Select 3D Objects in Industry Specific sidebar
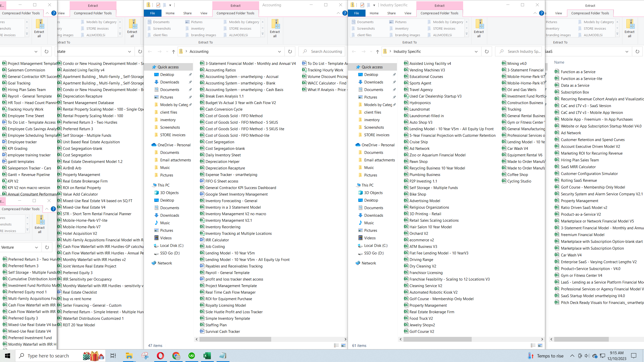Viewport: 644px width, 362px height. point(373,193)
